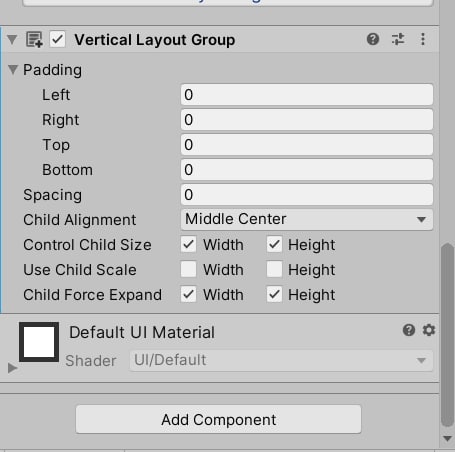Enable Use Child Scale Height
The image size is (455, 452).
click(274, 269)
